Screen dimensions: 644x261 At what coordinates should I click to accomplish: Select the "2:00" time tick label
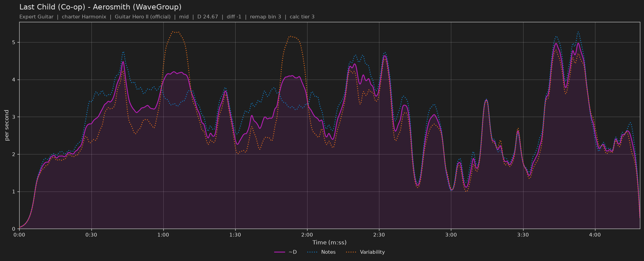[x=307, y=235]
